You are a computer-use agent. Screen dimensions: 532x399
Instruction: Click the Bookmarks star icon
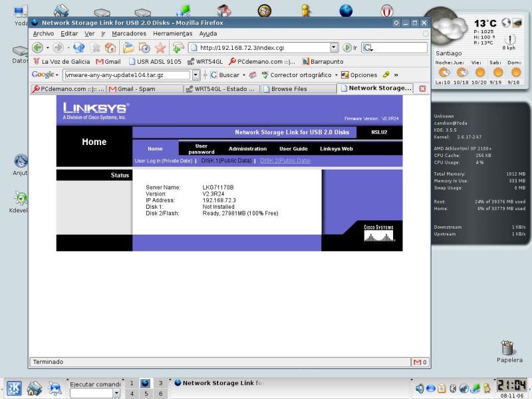pyautogui.click(x=160, y=48)
